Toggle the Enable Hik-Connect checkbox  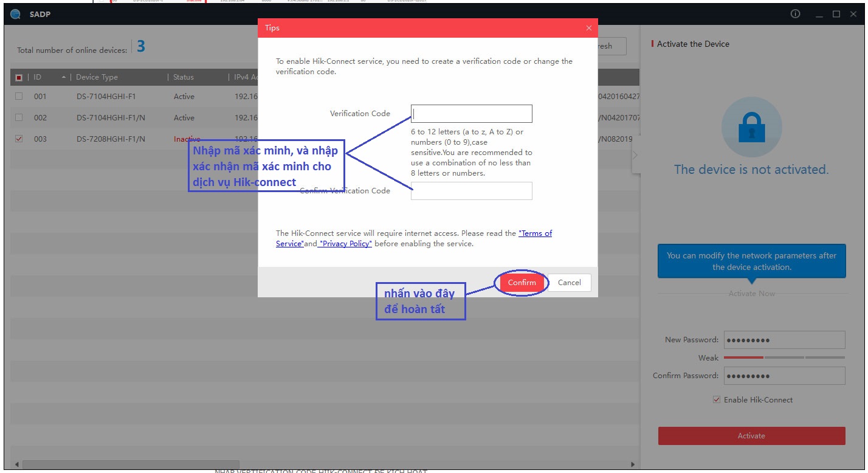(x=717, y=400)
